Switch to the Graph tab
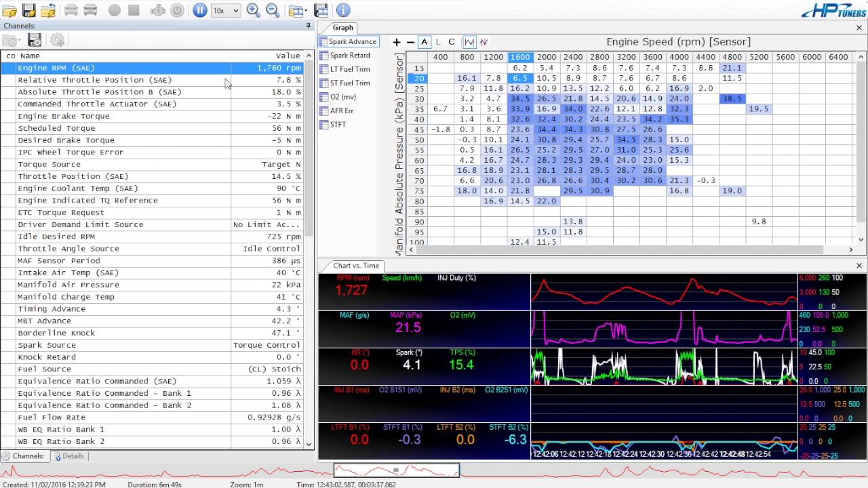The width and height of the screenshot is (868, 488). click(342, 28)
